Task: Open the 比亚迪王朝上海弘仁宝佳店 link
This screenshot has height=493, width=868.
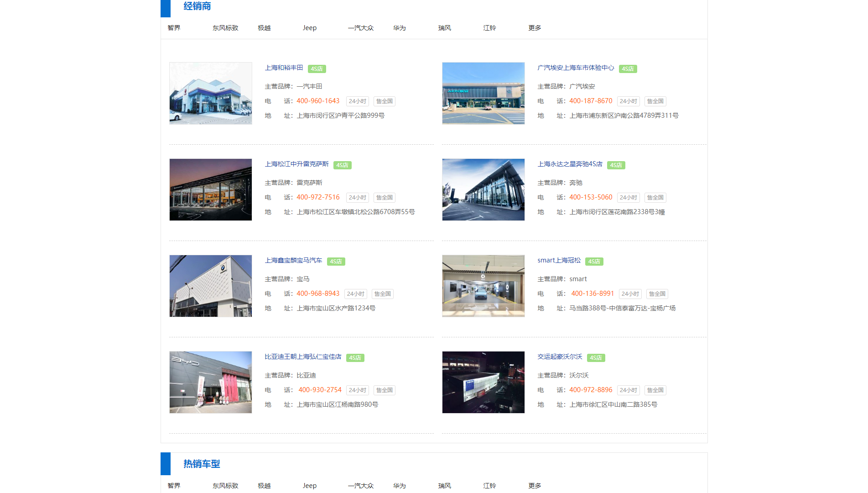Action: [x=303, y=357]
